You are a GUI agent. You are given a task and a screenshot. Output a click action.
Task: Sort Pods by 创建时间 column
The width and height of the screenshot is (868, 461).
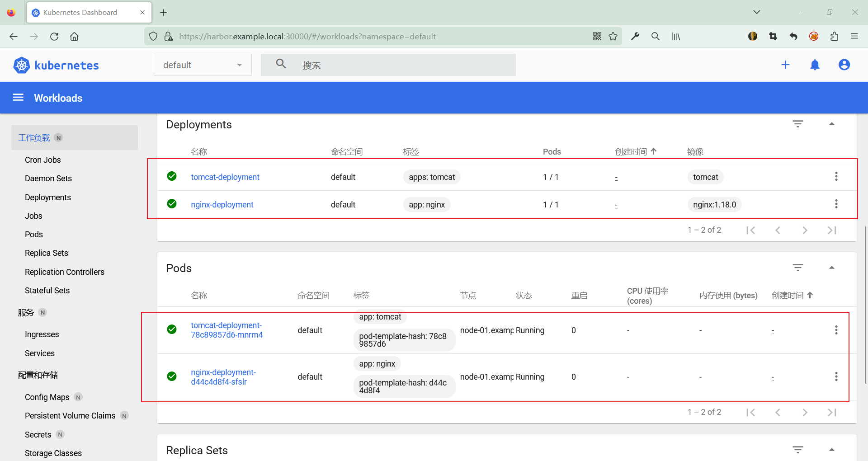pyautogui.click(x=792, y=296)
